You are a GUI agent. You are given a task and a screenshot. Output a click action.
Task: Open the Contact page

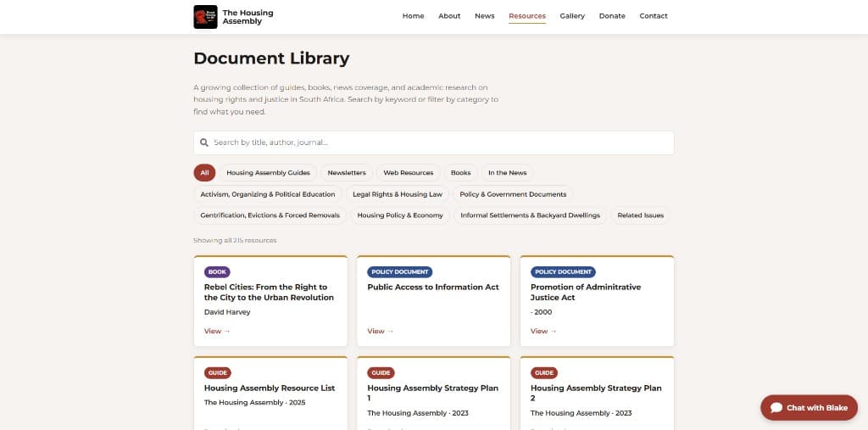click(x=654, y=16)
